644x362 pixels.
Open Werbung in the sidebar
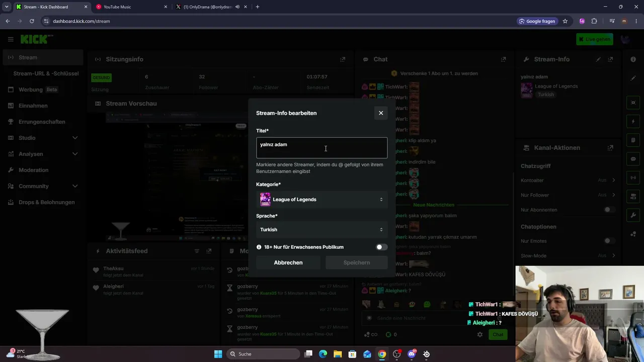point(42,89)
